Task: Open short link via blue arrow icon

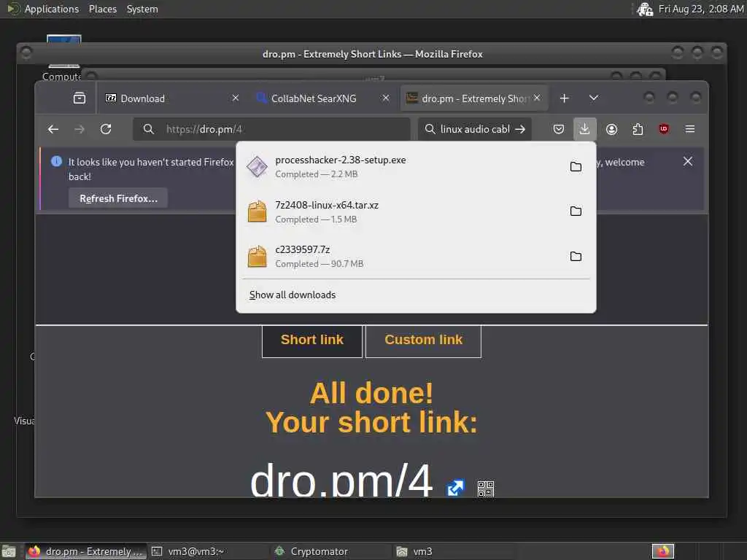Action: pos(455,488)
